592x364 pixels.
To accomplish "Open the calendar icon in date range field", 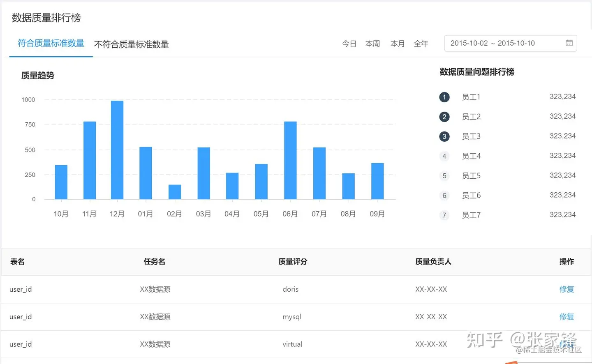I will coord(569,43).
